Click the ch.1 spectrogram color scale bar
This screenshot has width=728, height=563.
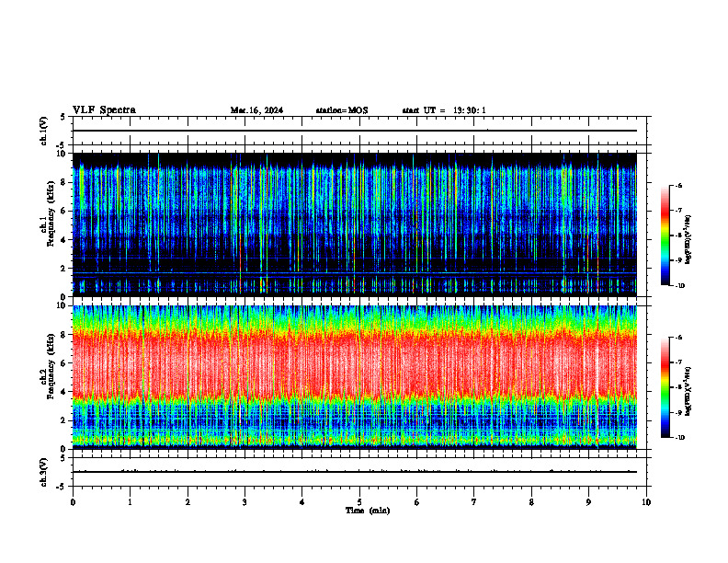665,236
